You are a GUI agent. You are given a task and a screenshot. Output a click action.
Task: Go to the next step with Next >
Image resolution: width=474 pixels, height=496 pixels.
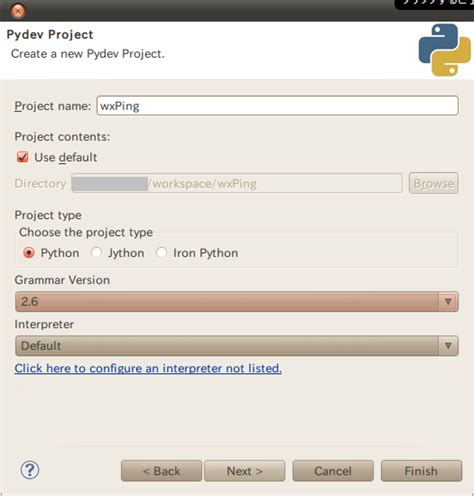[245, 471]
